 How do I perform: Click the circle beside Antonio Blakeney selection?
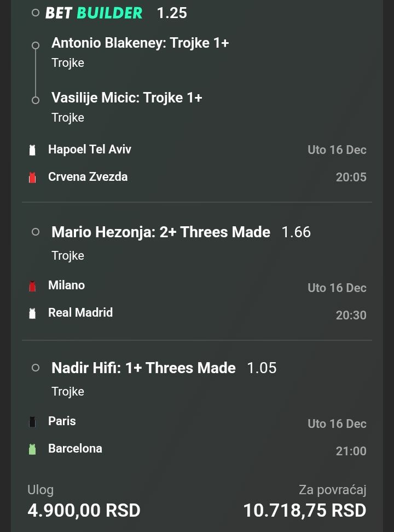(x=36, y=45)
